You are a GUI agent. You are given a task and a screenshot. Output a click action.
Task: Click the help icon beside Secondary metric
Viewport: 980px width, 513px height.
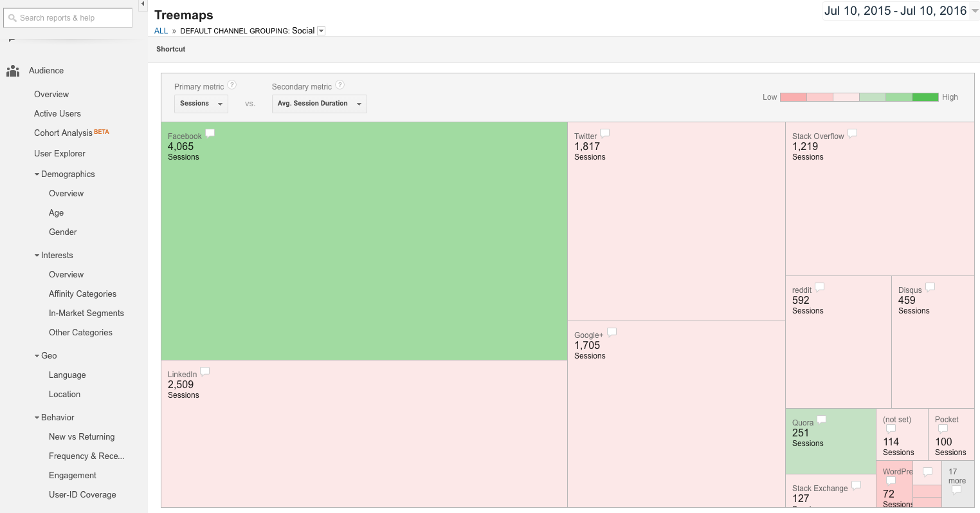[x=340, y=84]
